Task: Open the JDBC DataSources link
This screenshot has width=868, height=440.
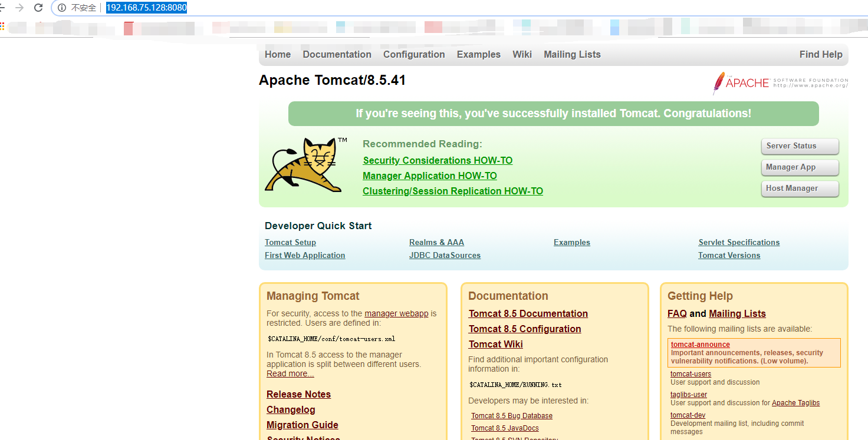Action: pos(445,255)
